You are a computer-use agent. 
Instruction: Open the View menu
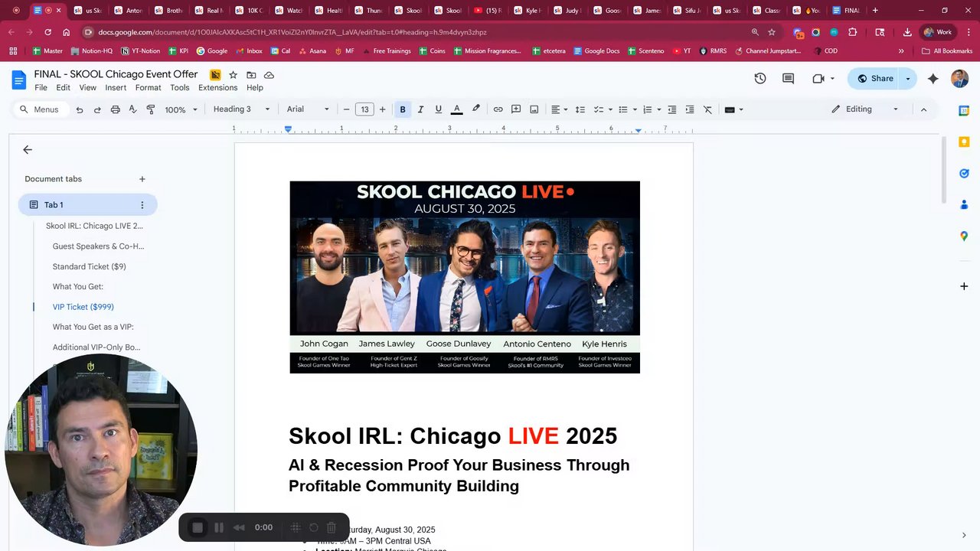tap(88, 87)
